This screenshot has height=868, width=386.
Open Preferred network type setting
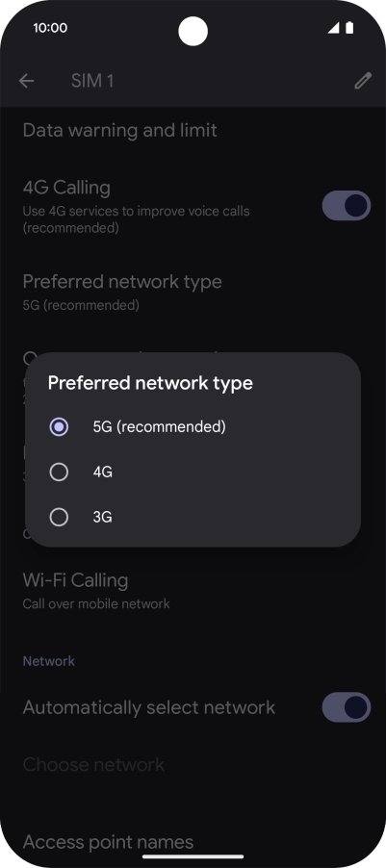(193, 292)
